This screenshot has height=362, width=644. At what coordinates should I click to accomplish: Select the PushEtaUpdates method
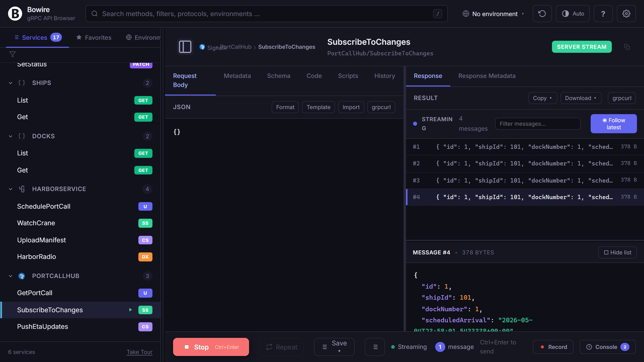click(x=80, y=327)
